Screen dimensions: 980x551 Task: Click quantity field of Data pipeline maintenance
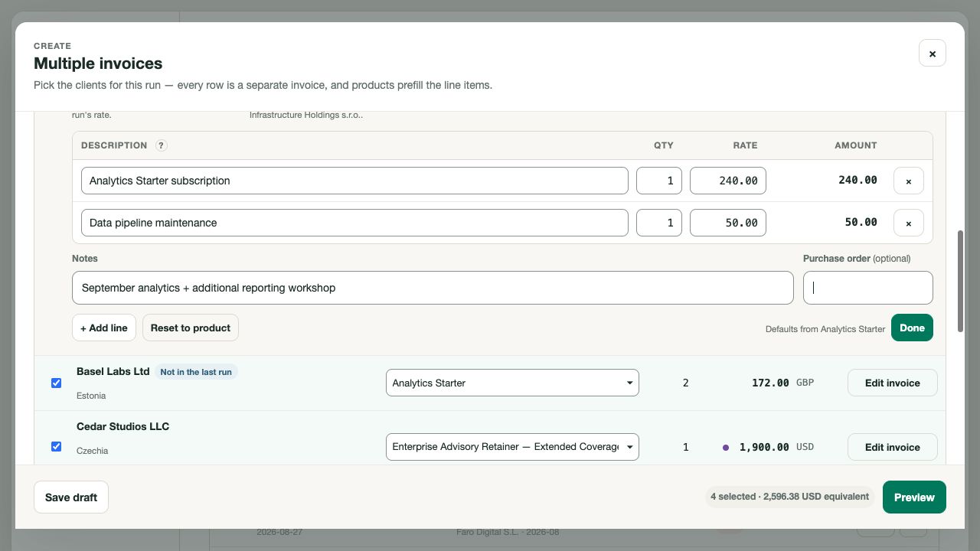659,223
